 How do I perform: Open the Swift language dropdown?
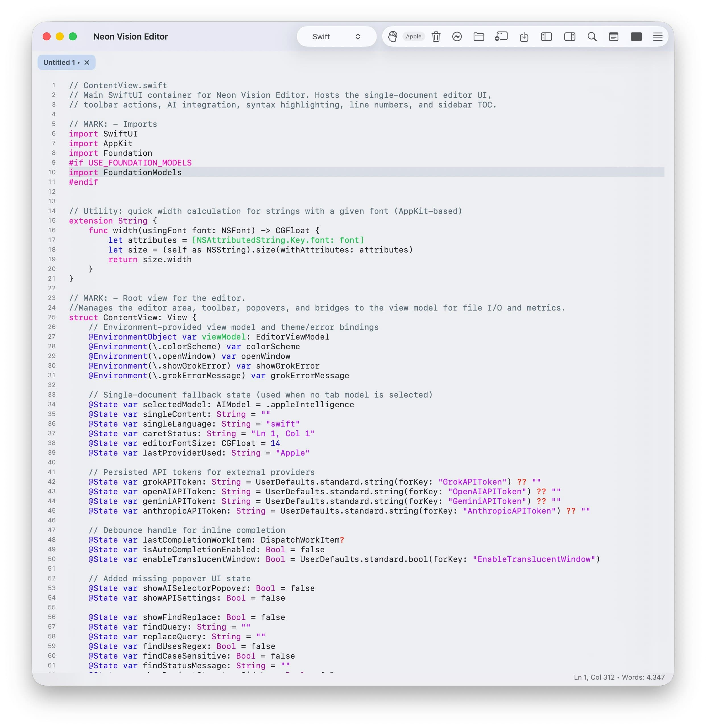click(336, 36)
